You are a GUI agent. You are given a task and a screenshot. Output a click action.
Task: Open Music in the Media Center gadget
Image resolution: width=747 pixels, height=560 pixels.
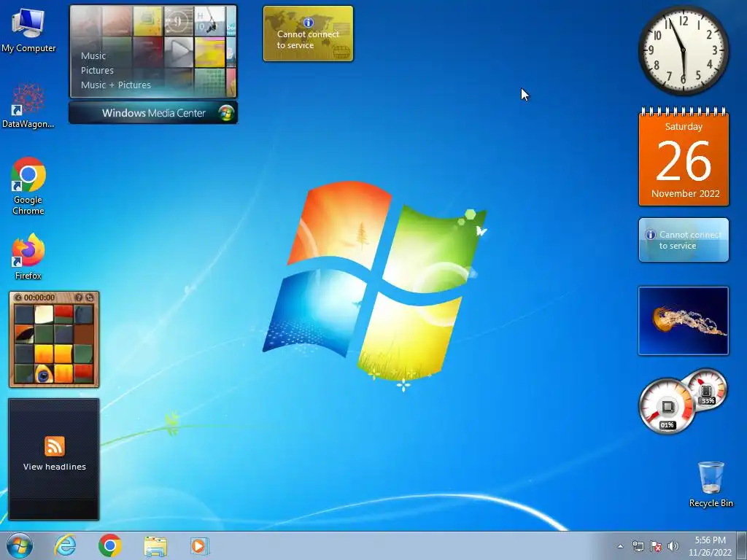tap(93, 55)
